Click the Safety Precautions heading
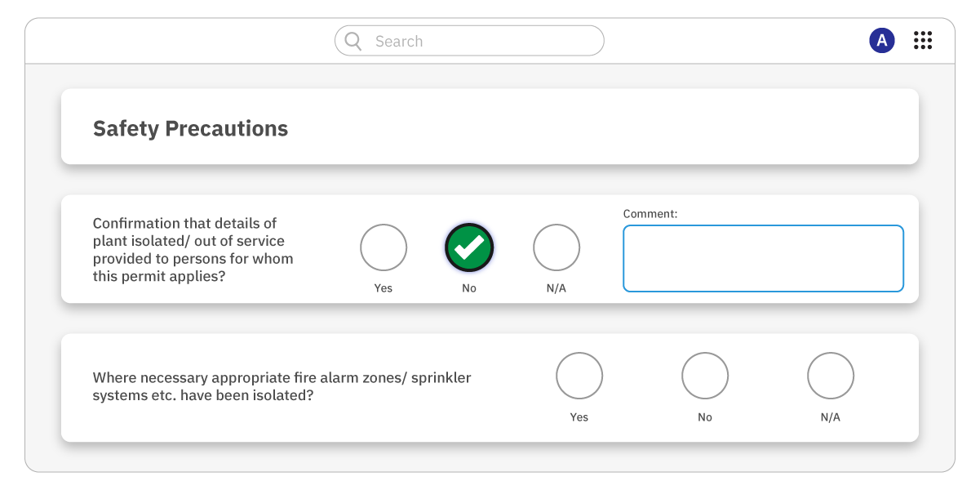 [190, 128]
